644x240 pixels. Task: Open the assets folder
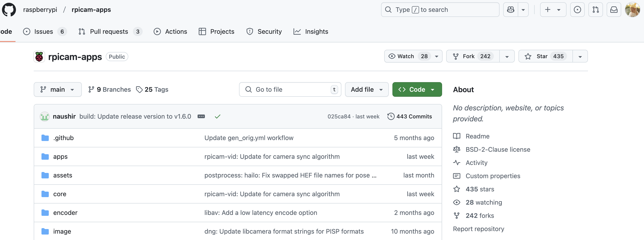pyautogui.click(x=63, y=175)
